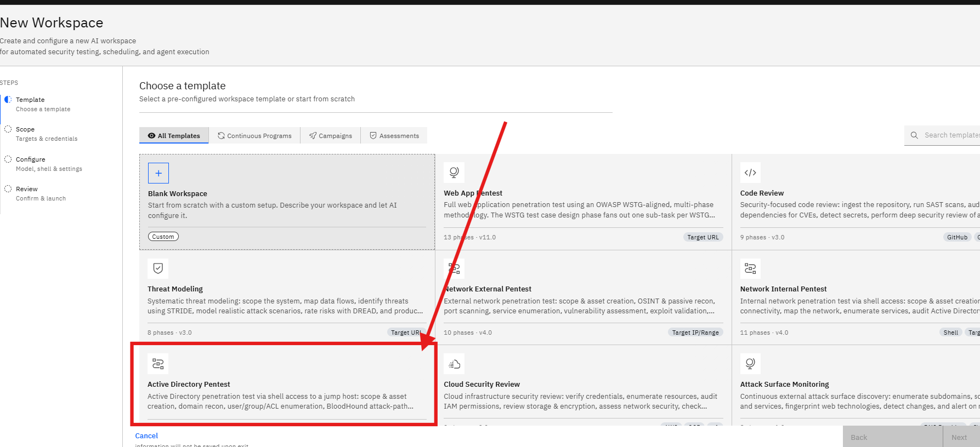Click the '10 phases · v4.0' text
Screen dimensions: 980x447
tap(468, 333)
